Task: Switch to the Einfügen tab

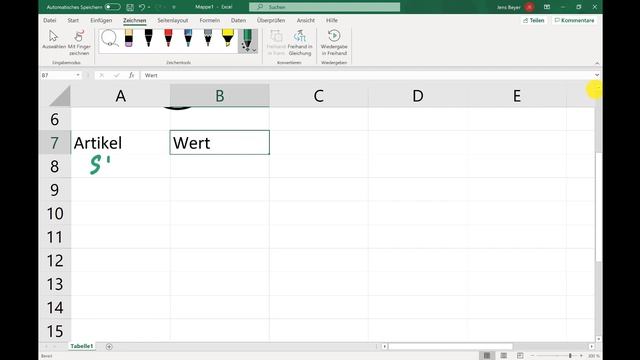Action: 101,20
